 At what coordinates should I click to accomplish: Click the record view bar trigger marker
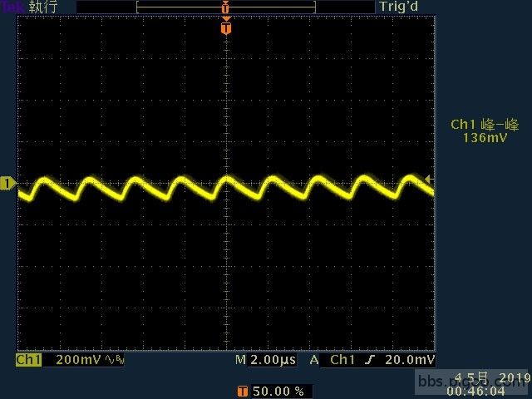[225, 7]
